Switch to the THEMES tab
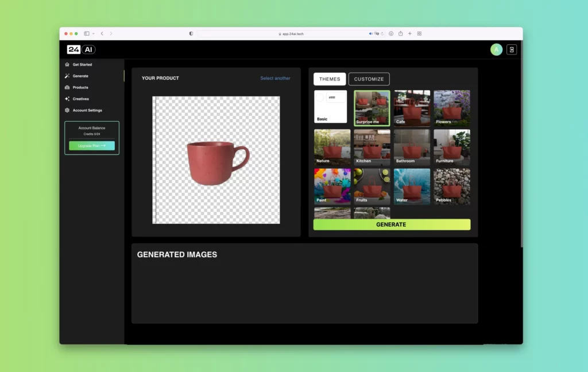The width and height of the screenshot is (588, 372). pyautogui.click(x=330, y=79)
